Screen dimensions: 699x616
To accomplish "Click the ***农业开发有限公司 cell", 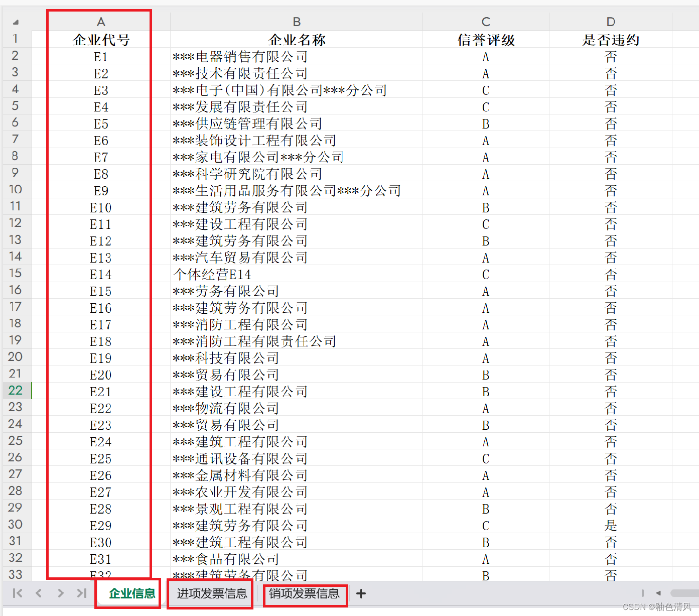I will pos(297,492).
